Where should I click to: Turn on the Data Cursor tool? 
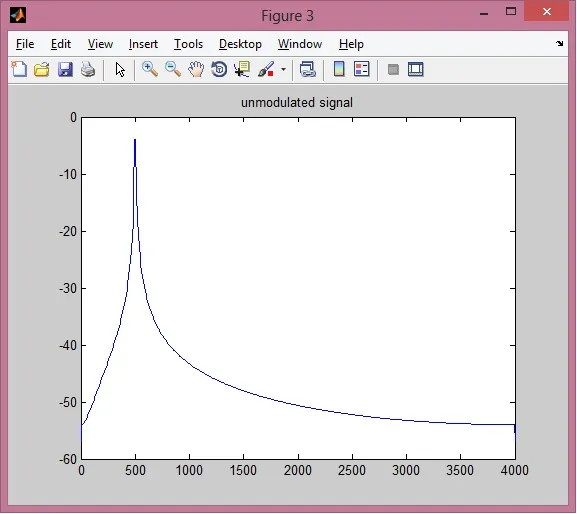(x=242, y=69)
